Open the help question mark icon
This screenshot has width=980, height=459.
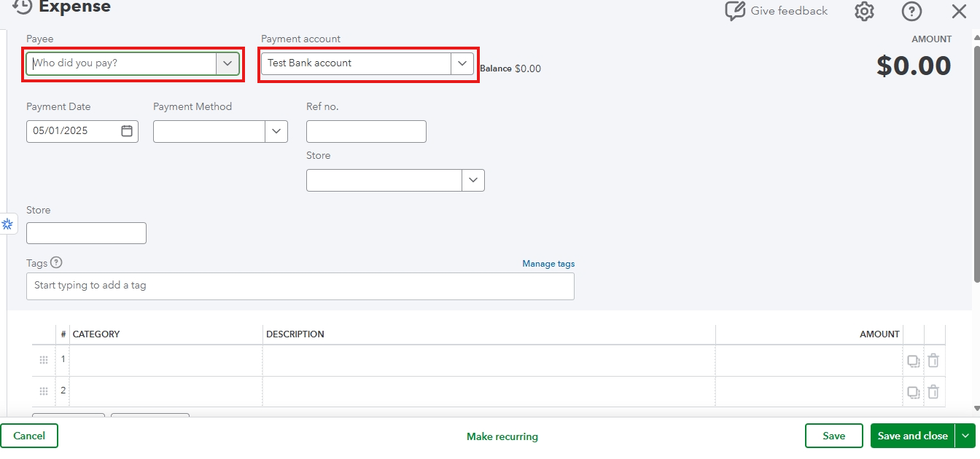(x=911, y=11)
